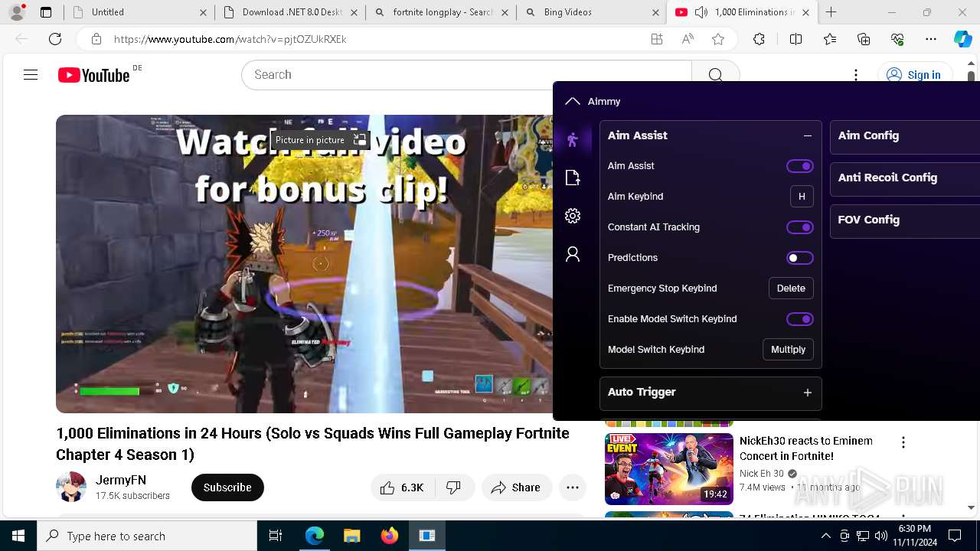Viewport: 980px width, 551px height.
Task: Toggle Edge split screen
Action: 795,39
